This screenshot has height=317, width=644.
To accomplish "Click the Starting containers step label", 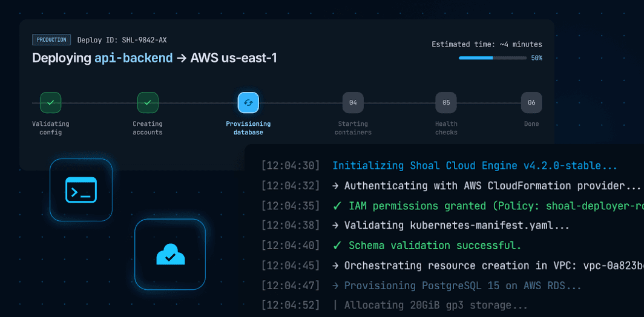I will [353, 128].
